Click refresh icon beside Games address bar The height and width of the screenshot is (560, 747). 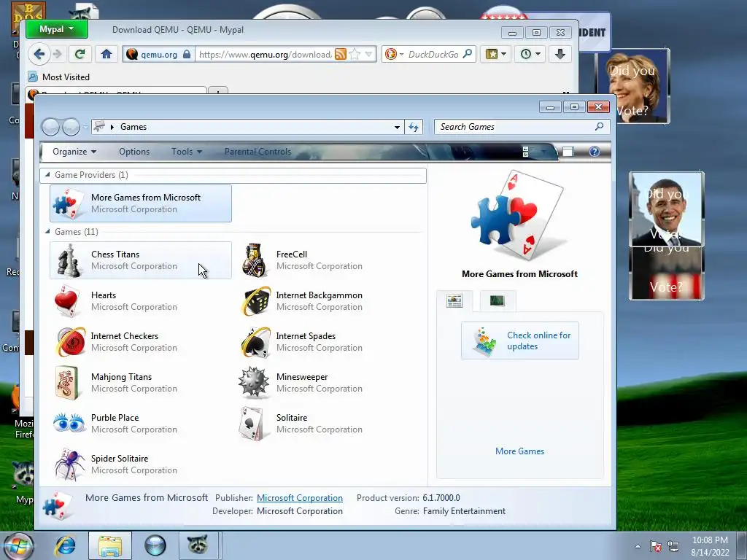coord(414,127)
